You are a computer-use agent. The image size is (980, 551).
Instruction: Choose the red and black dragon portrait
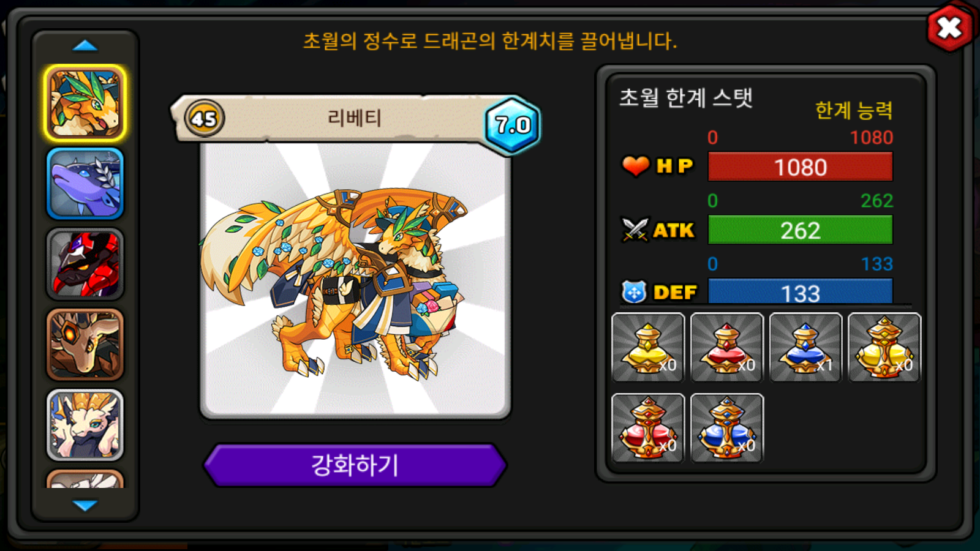pos(85,264)
